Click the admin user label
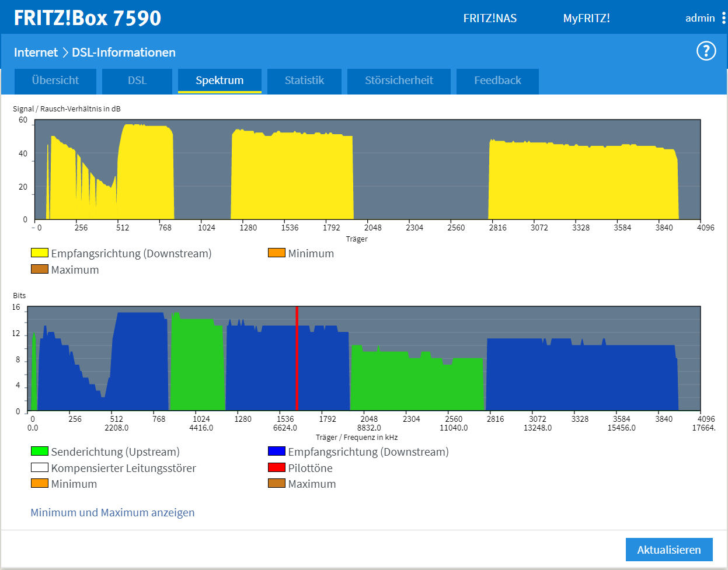This screenshot has width=728, height=570. click(x=700, y=18)
